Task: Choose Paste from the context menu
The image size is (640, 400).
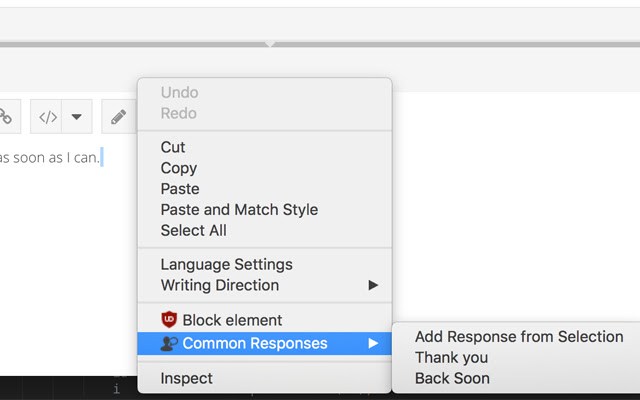Action: point(180,189)
